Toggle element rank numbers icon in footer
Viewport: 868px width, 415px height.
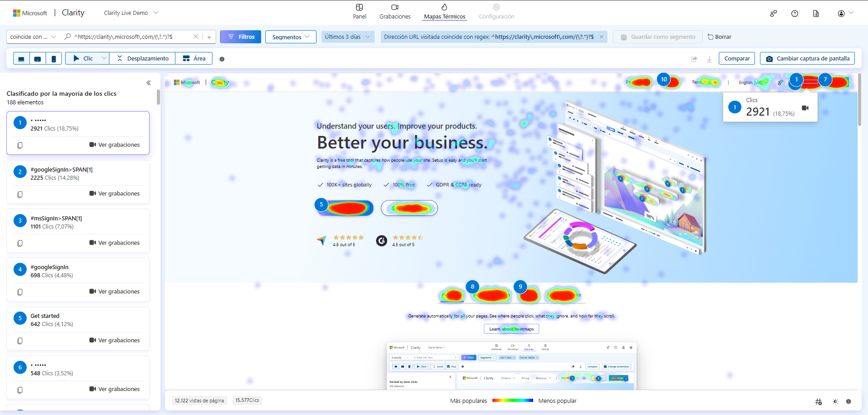[819, 401]
